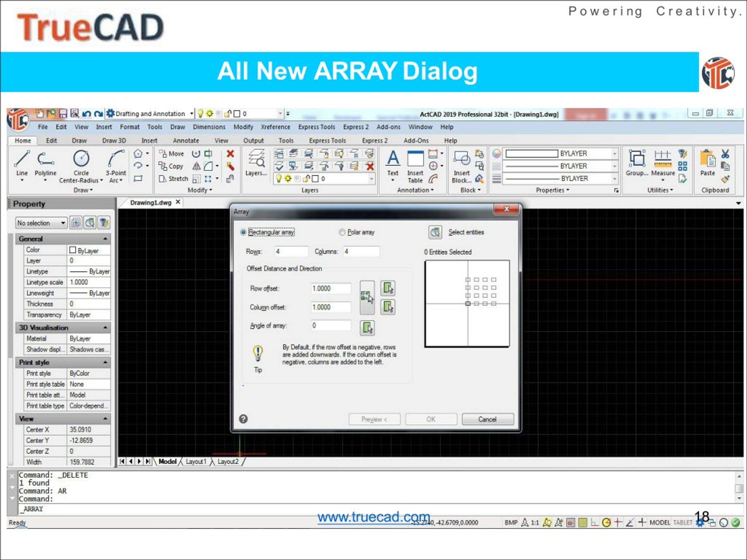The width and height of the screenshot is (747, 560).
Task: Collapse the View property section
Action: coord(105,419)
